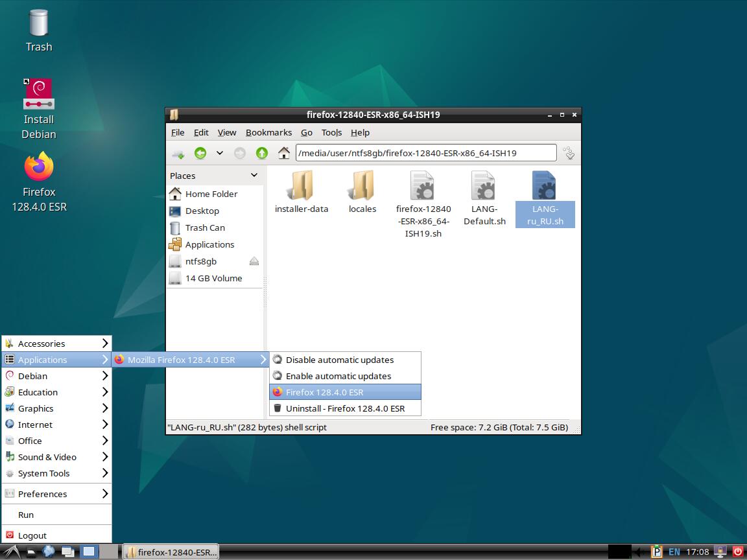The image size is (747, 560).
Task: Expand the Sound & Video category
Action: (x=56, y=457)
